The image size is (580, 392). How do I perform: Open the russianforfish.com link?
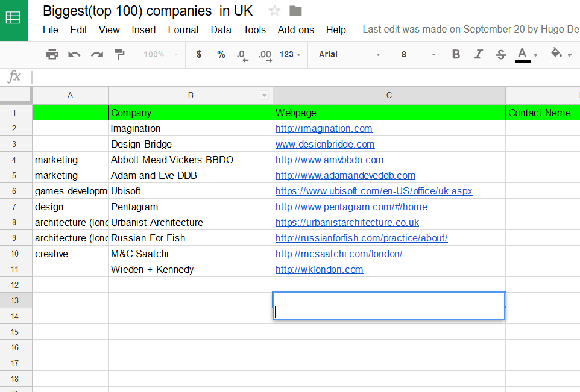tap(361, 238)
